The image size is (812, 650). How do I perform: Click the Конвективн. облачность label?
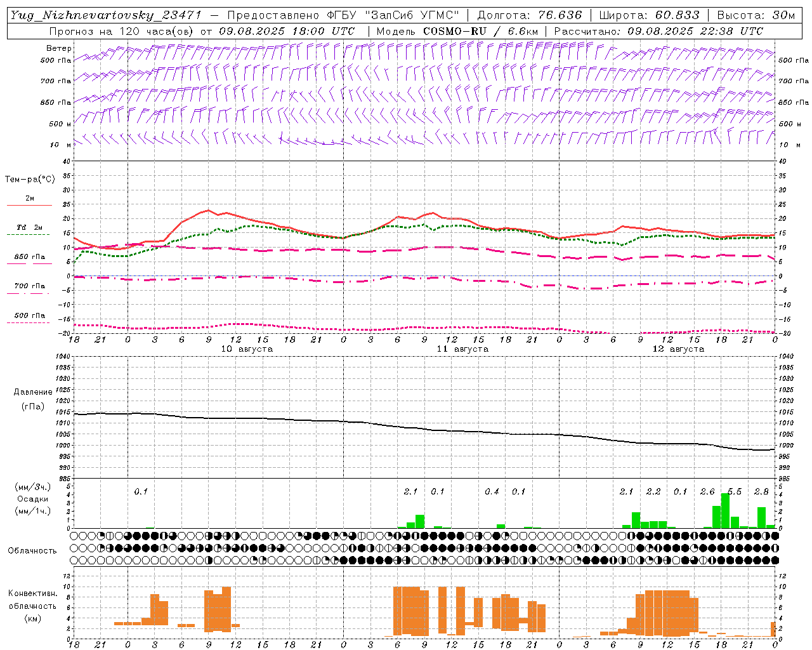(32, 600)
